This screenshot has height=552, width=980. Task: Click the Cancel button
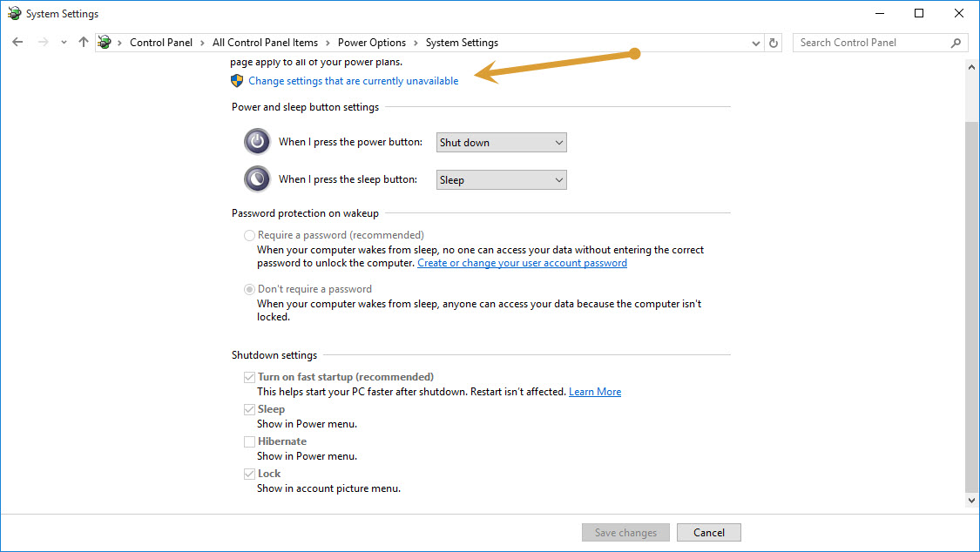[x=709, y=533]
